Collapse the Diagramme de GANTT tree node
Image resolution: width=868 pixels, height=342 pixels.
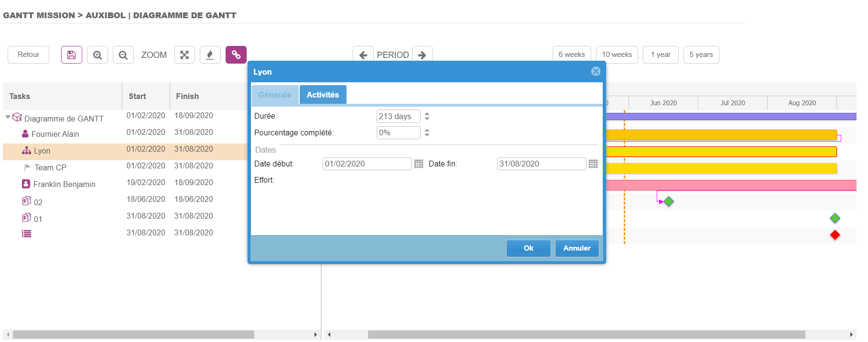click(8, 117)
